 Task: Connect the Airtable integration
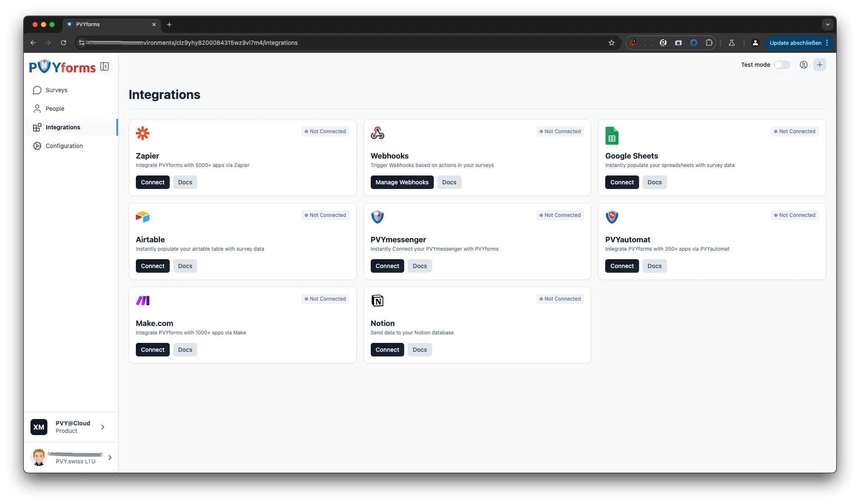(152, 266)
